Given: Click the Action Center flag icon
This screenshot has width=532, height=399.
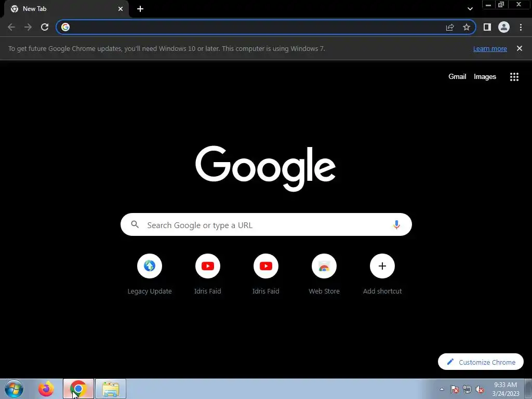Looking at the screenshot, I should click(x=455, y=389).
